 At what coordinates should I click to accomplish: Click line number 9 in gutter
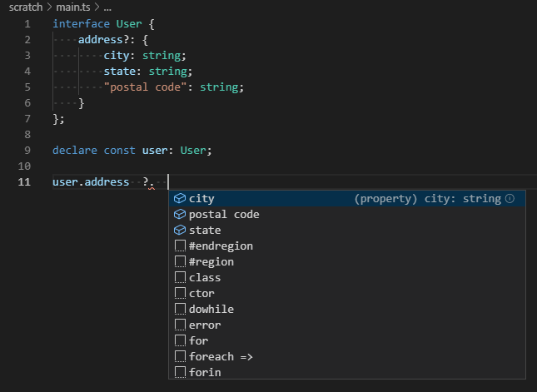click(27, 151)
